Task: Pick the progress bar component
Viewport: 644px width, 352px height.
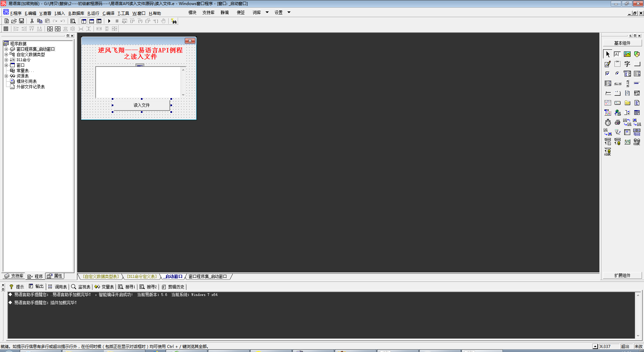Action: point(637,83)
